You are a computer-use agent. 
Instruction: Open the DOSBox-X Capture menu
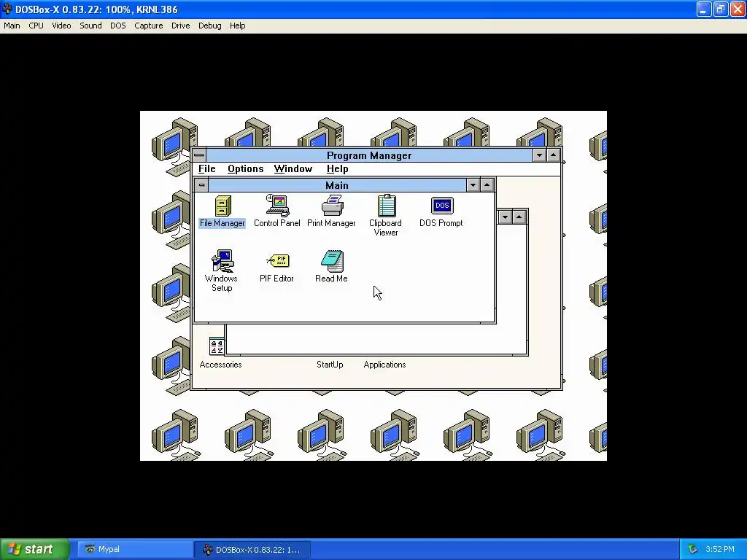[x=149, y=26]
